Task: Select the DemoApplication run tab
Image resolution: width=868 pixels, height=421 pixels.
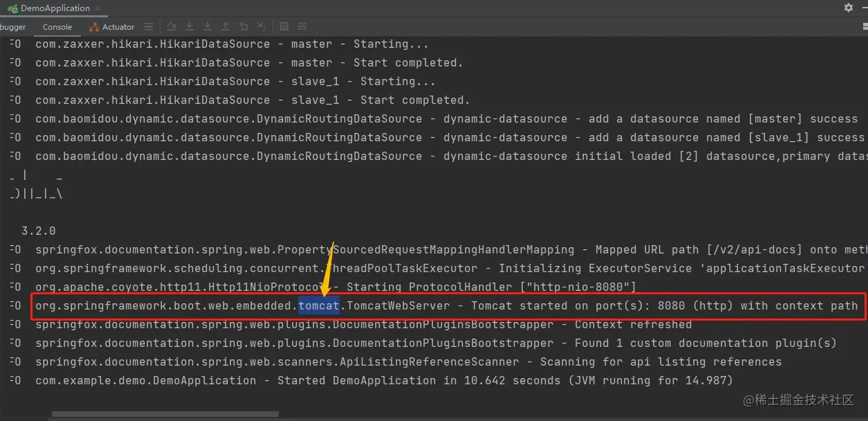Action: point(55,8)
